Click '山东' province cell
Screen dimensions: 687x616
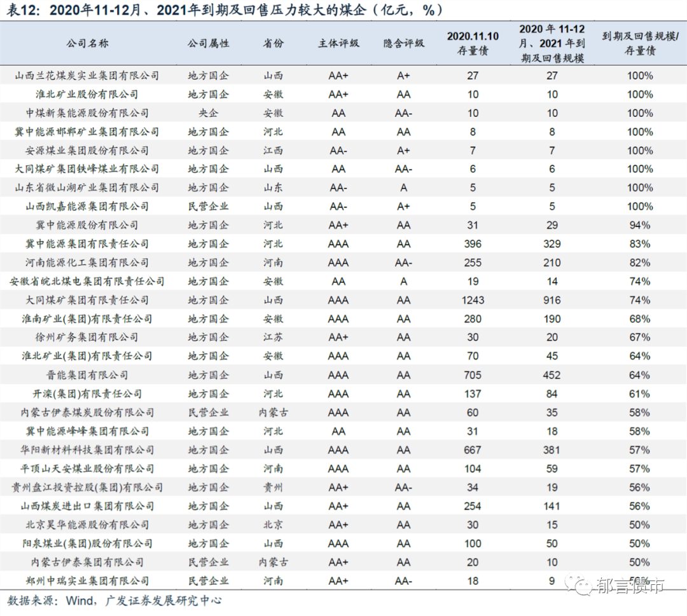pos(274,188)
